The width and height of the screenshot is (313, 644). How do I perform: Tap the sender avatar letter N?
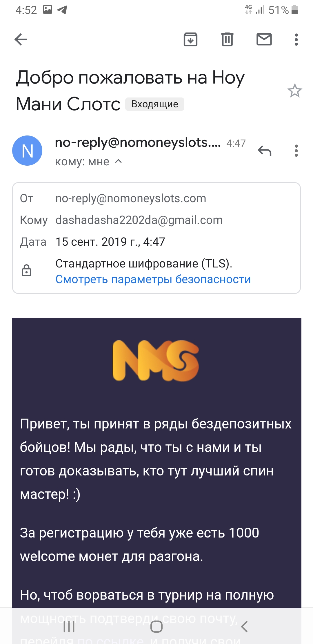[27, 151]
